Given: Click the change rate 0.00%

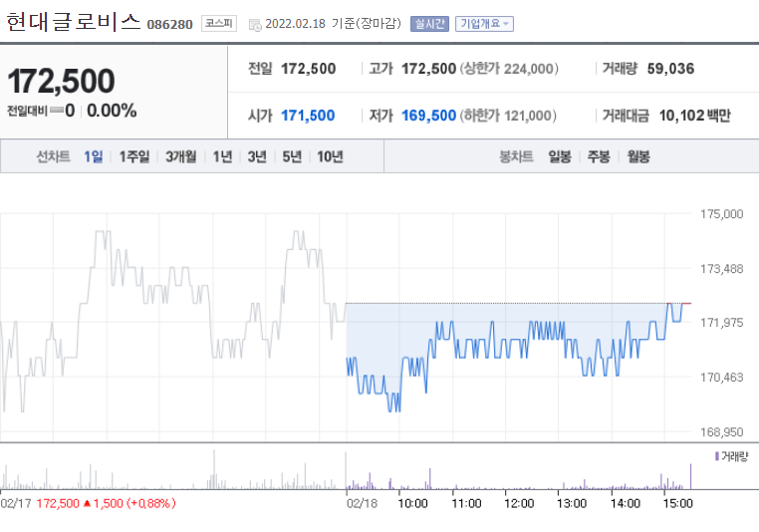Looking at the screenshot, I should pos(112,111).
